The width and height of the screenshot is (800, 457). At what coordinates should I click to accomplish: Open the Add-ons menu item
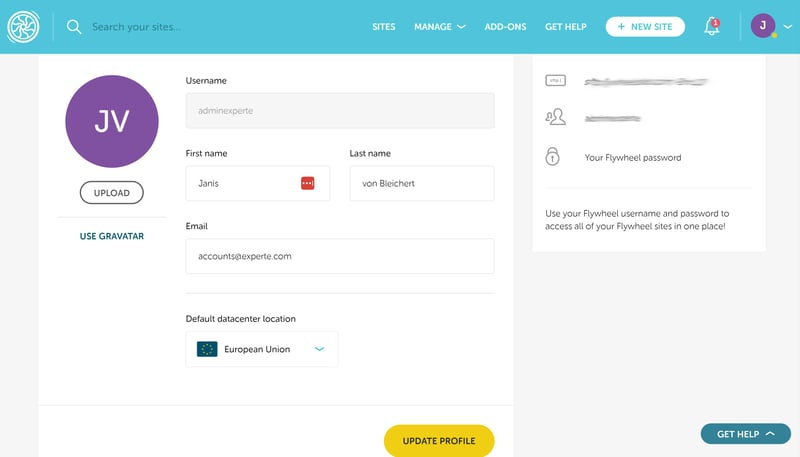(506, 27)
